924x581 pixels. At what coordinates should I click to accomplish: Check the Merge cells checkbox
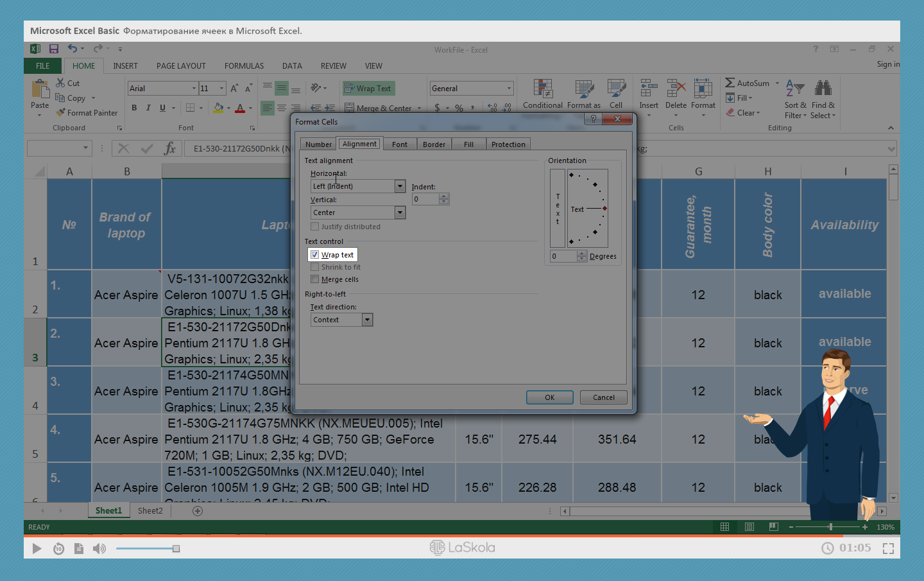pos(315,279)
